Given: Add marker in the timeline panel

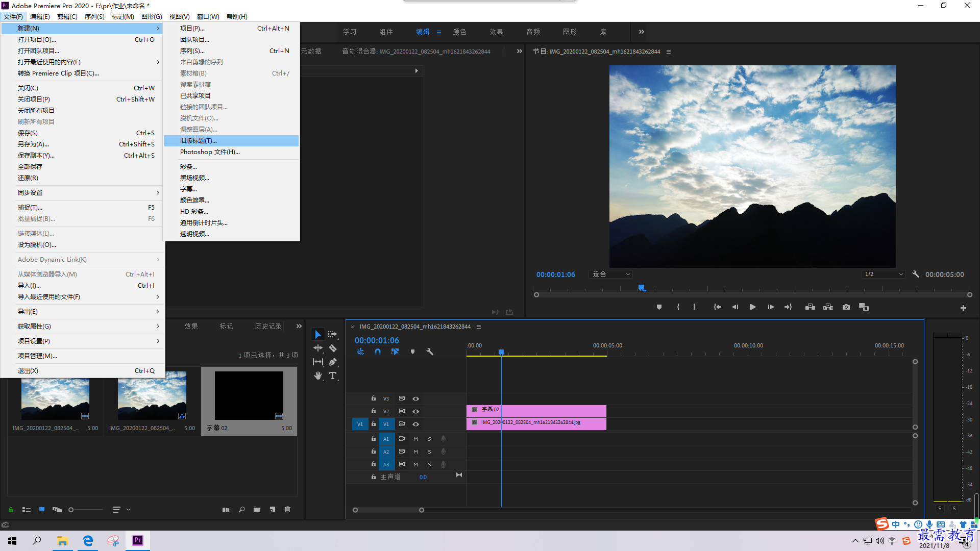Looking at the screenshot, I should click(x=412, y=352).
